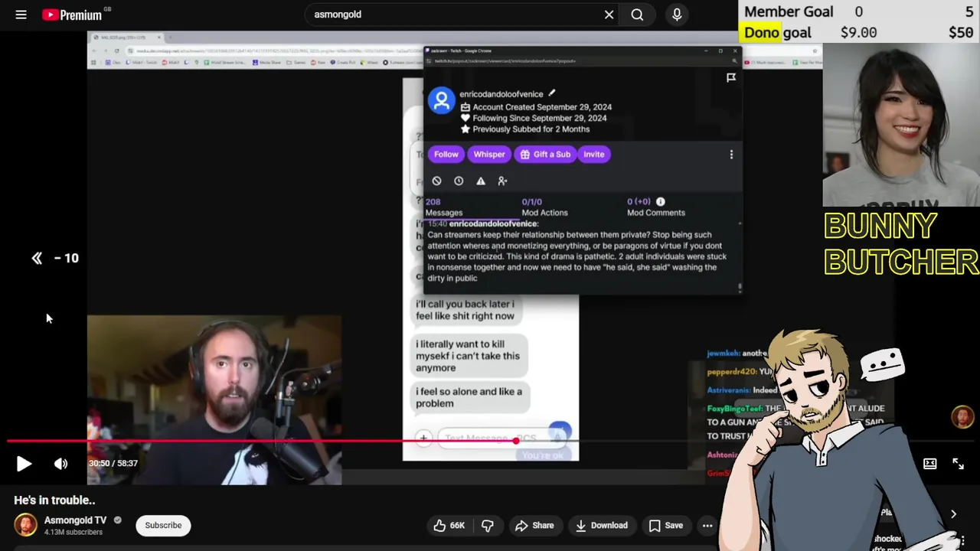The width and height of the screenshot is (980, 551).
Task: Whisper the user in the viewer card
Action: [489, 154]
